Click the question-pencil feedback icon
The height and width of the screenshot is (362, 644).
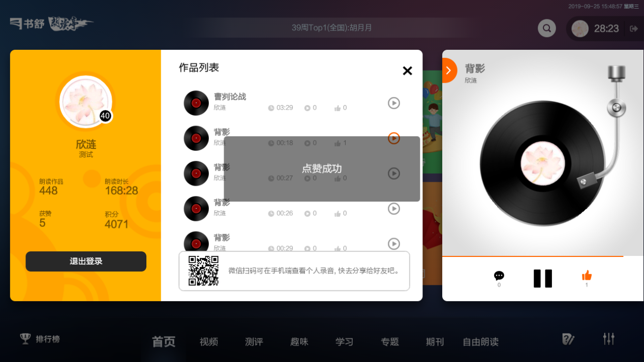(568, 339)
